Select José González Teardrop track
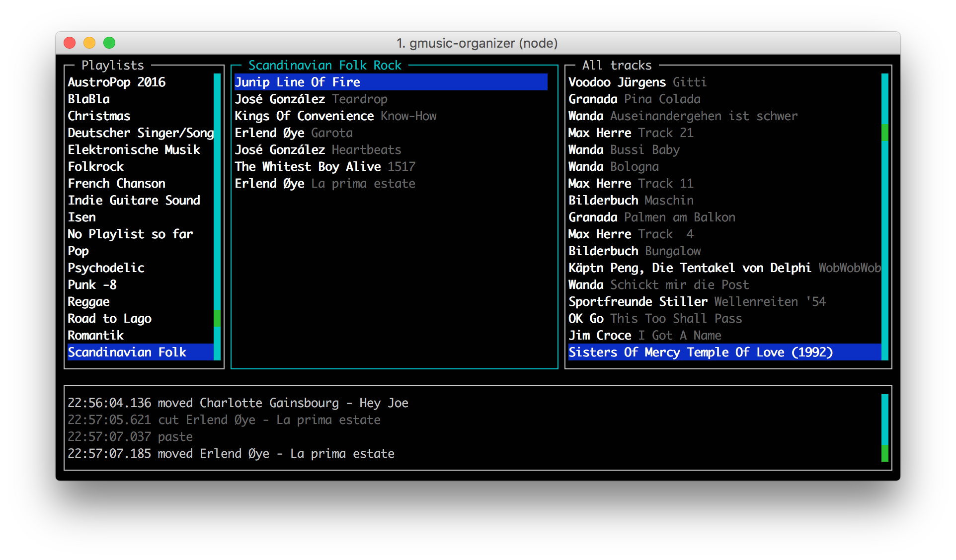Image resolution: width=956 pixels, height=560 pixels. pos(311,99)
